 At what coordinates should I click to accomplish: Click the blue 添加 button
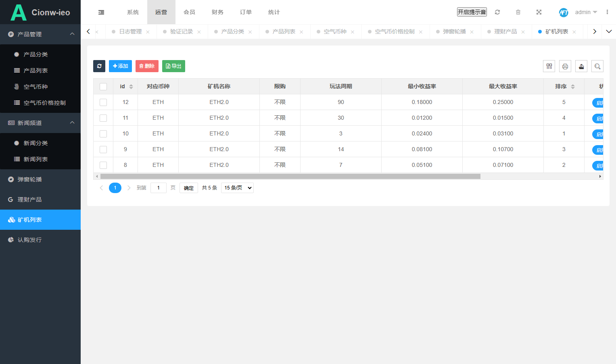[120, 66]
